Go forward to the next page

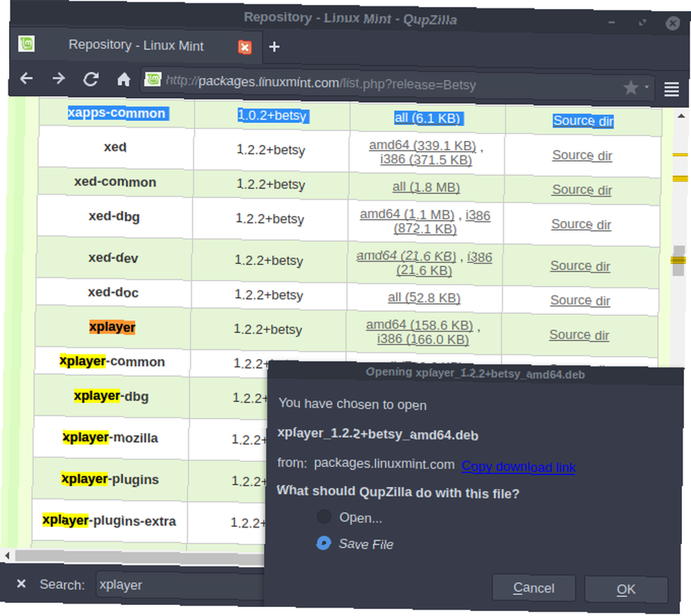58,78
